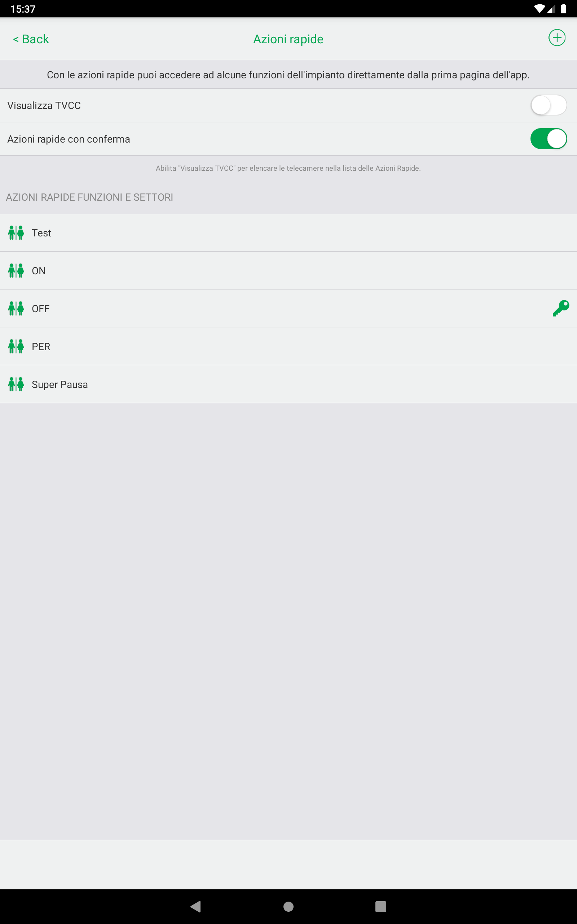Open the Test quick action
Viewport: 577px width, 924px height.
(x=288, y=232)
